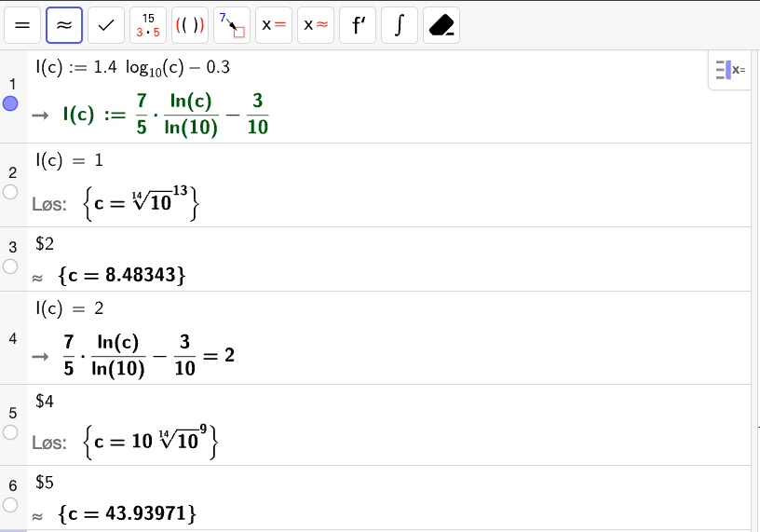Click the input I(c) := 1.4 log₁₀(c) − 0.3
Screen dimensions: 760x532
coord(132,68)
